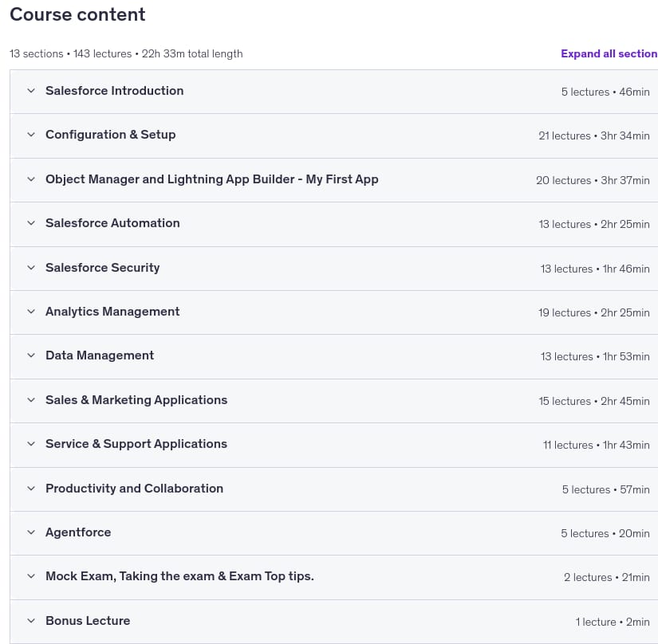Open Mock Exam, Taking the exam title
This screenshot has height=644, width=658.
pyautogui.click(x=179, y=576)
